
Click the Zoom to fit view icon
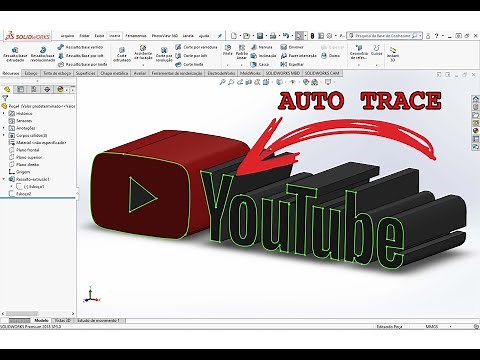[223, 82]
